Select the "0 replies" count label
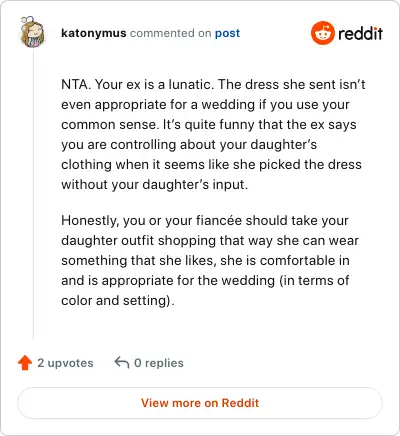 coord(159,363)
